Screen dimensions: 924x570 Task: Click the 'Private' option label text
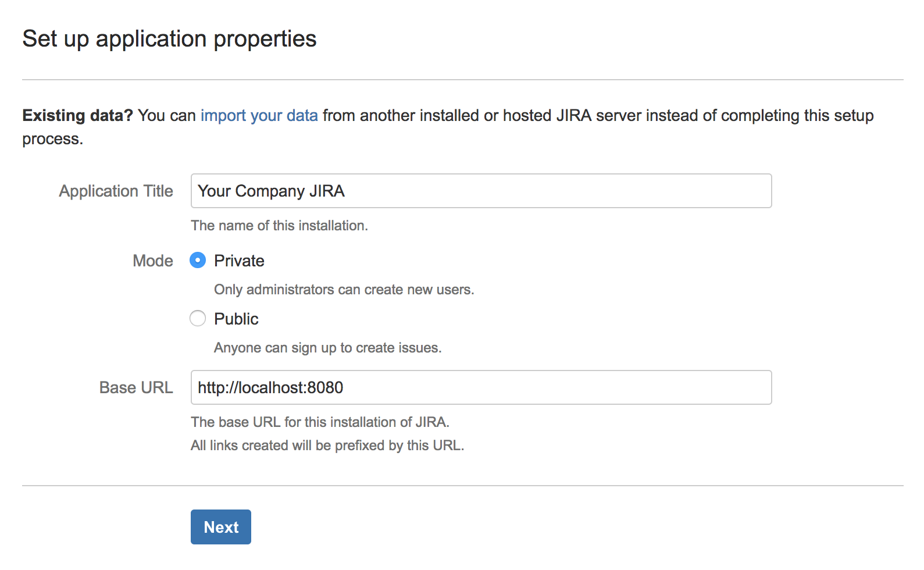tap(239, 261)
